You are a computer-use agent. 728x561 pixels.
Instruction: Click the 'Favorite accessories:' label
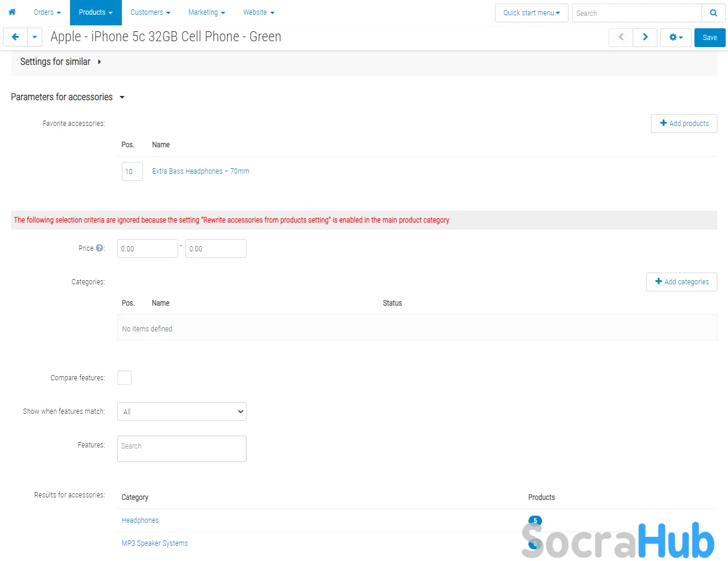(x=74, y=124)
